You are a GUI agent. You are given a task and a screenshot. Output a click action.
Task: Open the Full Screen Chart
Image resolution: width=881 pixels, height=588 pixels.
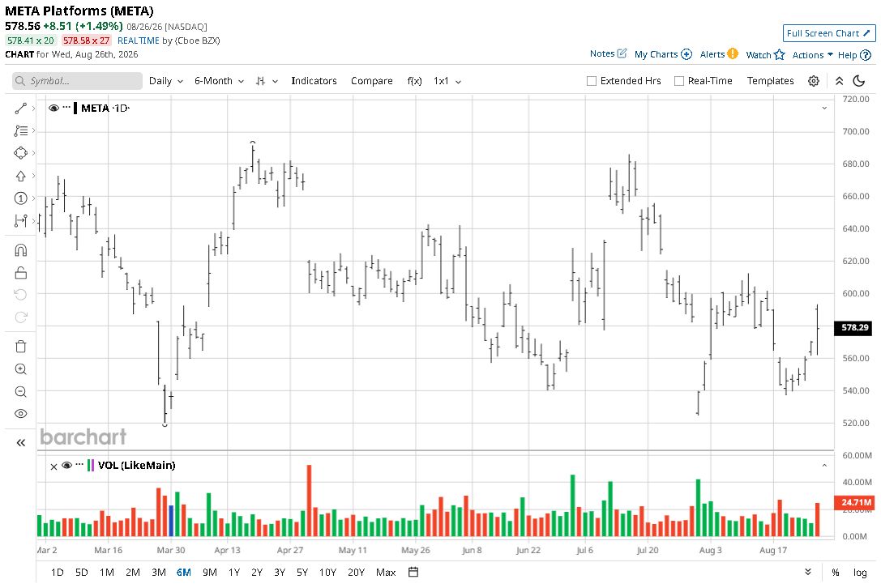829,33
